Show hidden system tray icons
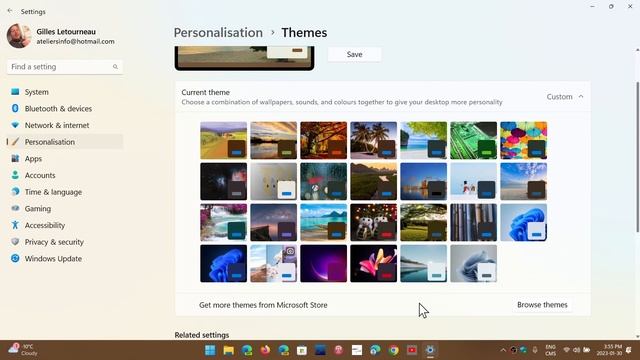 pyautogui.click(x=503, y=350)
